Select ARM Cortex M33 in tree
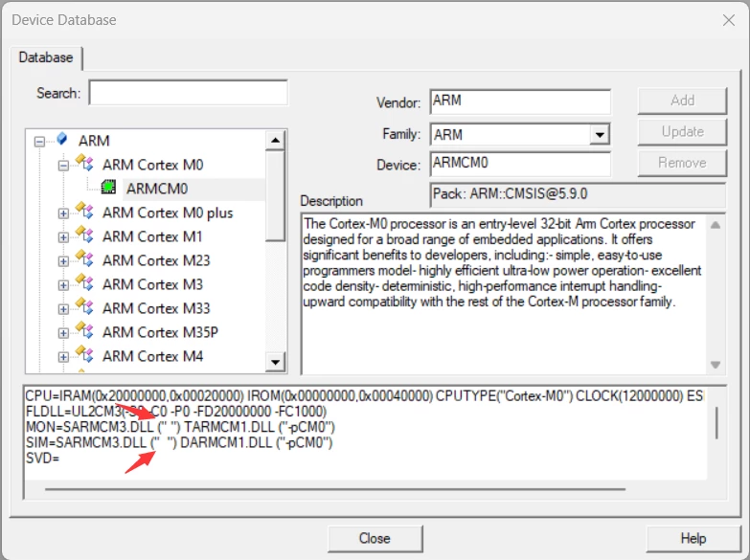750x560 pixels. [x=156, y=308]
